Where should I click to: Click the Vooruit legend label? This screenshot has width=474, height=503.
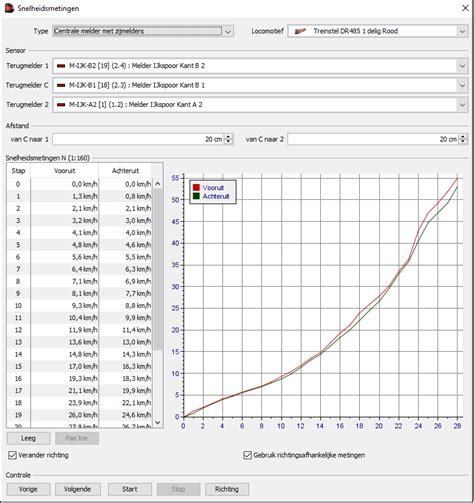click(x=213, y=188)
